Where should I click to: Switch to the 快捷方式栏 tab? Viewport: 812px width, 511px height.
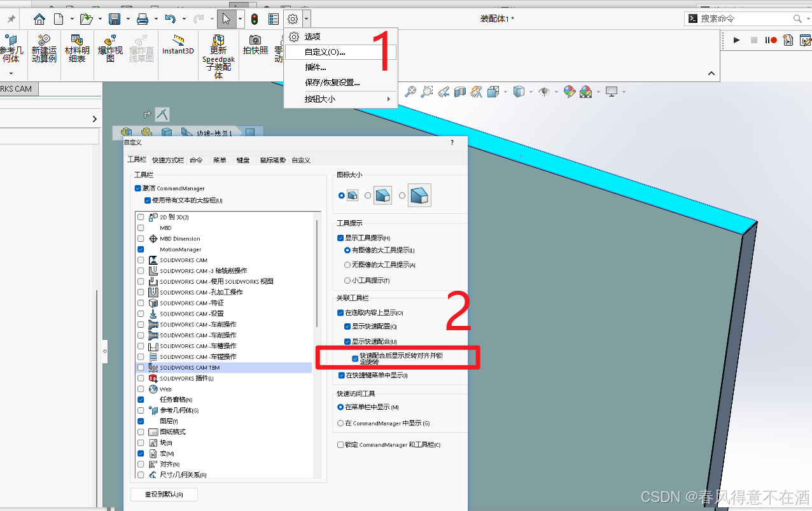[168, 160]
